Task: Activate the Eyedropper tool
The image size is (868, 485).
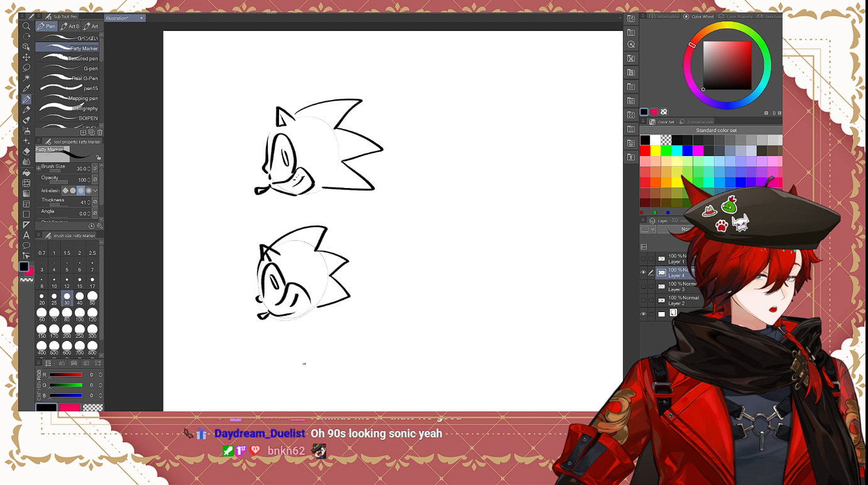Action: coord(26,89)
